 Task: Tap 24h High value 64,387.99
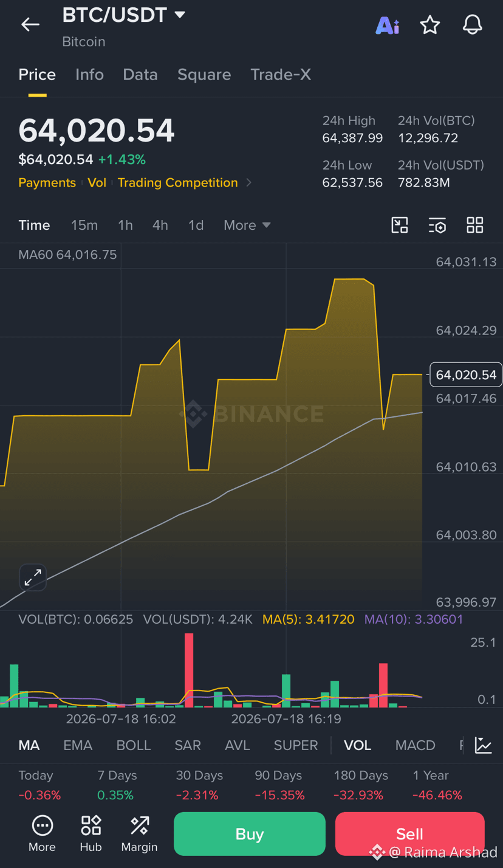click(x=352, y=138)
